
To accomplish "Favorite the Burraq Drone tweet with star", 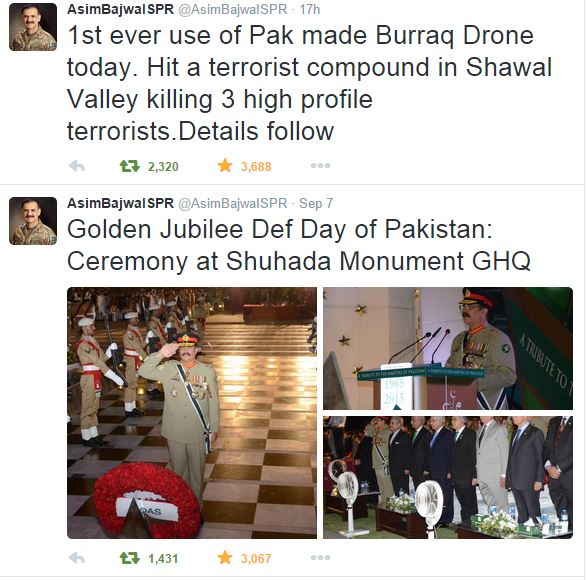I will (x=225, y=166).
